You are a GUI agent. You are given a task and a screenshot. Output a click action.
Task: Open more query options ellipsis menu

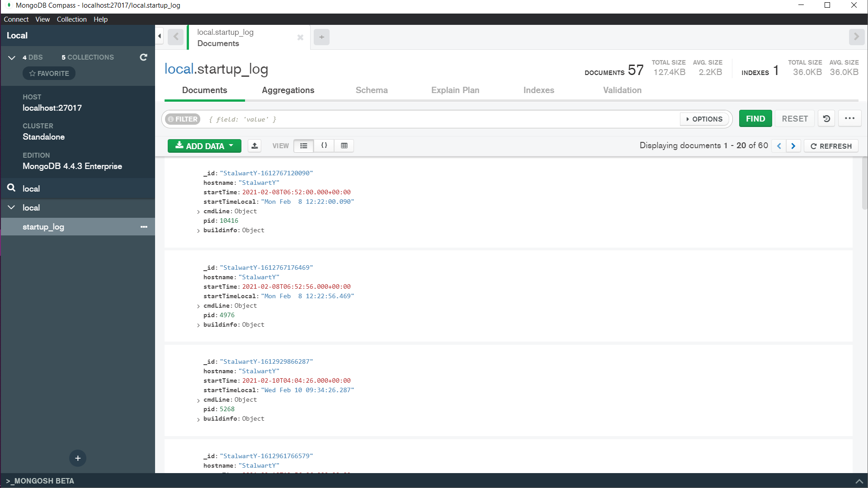tap(850, 119)
